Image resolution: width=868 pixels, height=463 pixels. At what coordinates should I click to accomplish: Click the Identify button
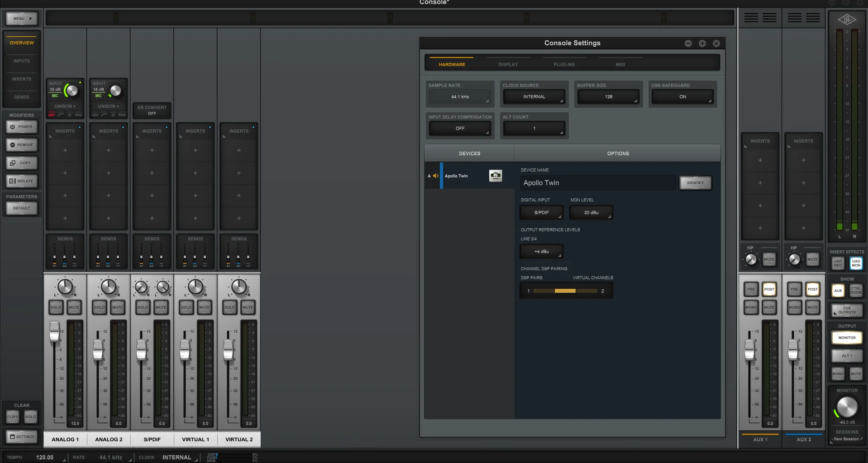click(695, 183)
